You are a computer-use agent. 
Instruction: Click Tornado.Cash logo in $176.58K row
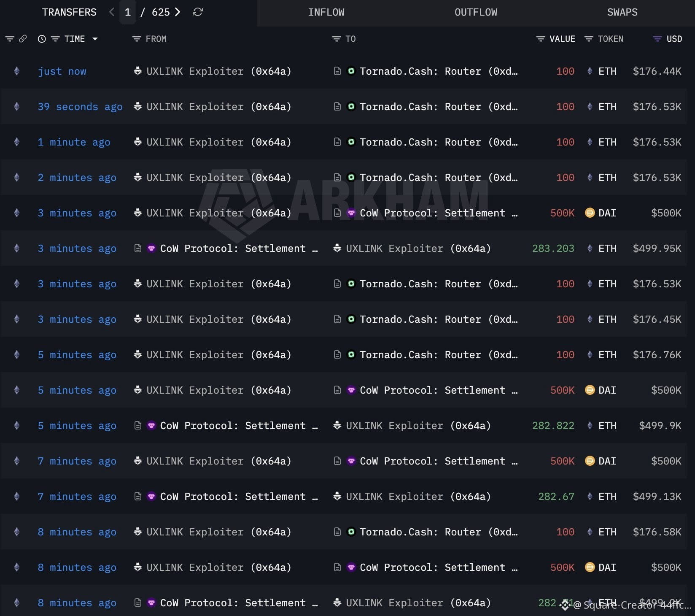tap(351, 532)
